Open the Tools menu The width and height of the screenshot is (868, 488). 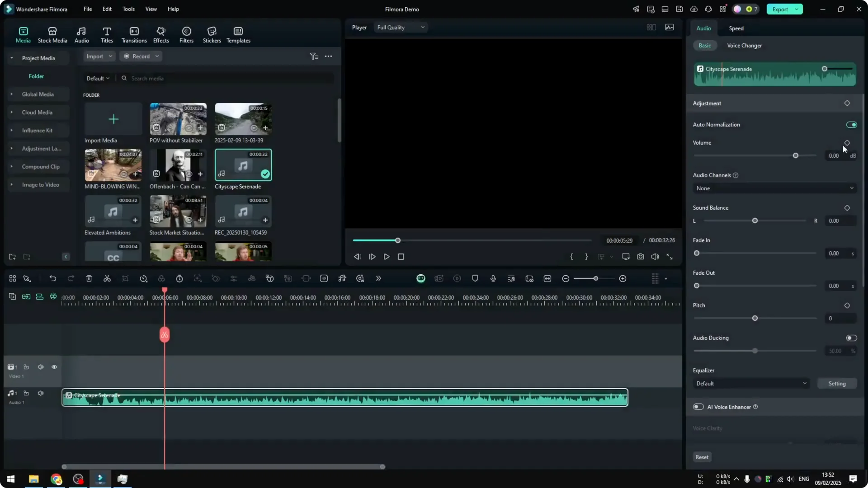(128, 9)
